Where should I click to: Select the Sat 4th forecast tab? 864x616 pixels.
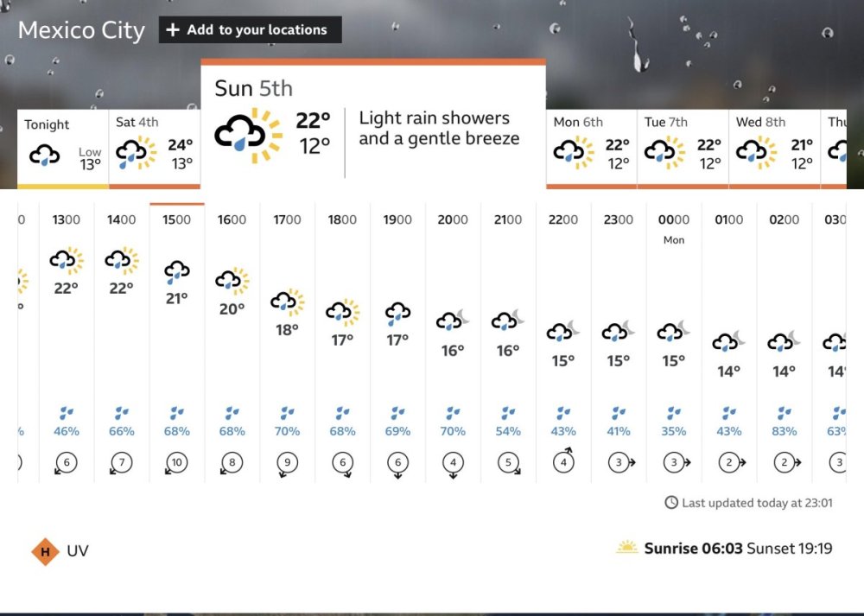(x=155, y=149)
